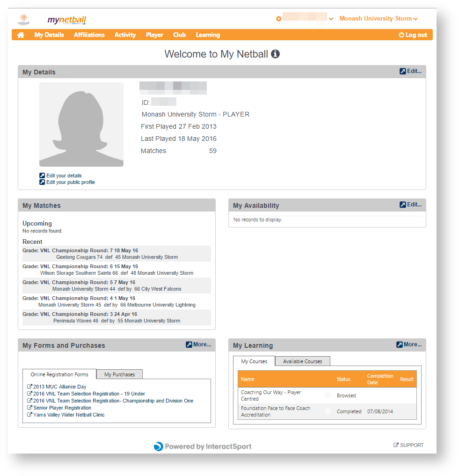Open 2016 VNL Team Selection Registration - 19 Under
Image resolution: width=459 pixels, height=476 pixels.
pos(89,394)
